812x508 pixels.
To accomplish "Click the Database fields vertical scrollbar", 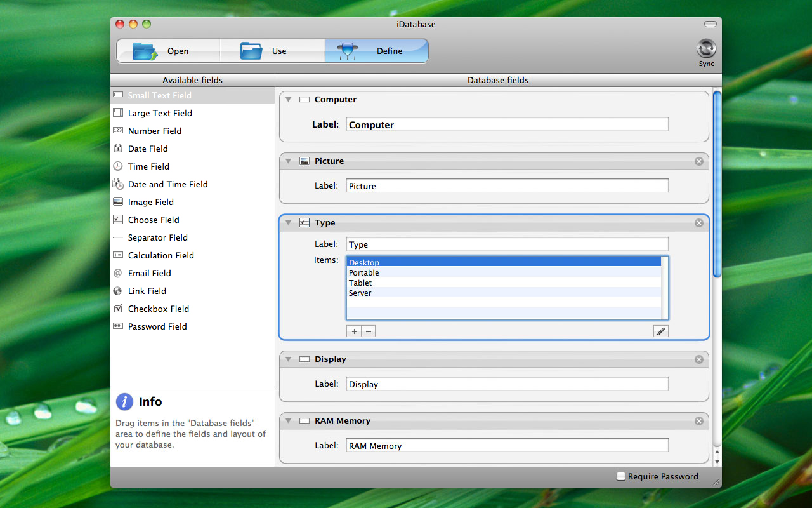I will 717,184.
